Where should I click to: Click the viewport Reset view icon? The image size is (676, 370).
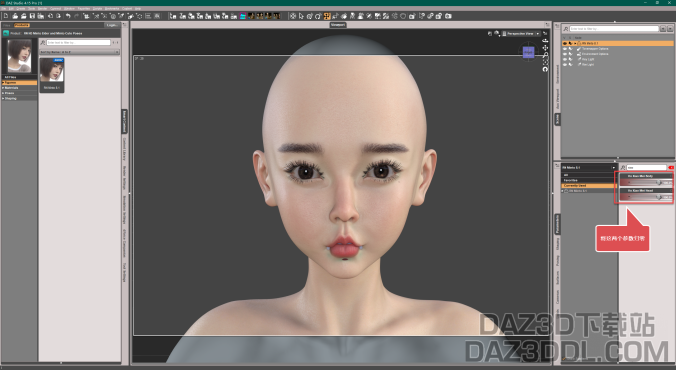[x=545, y=69]
